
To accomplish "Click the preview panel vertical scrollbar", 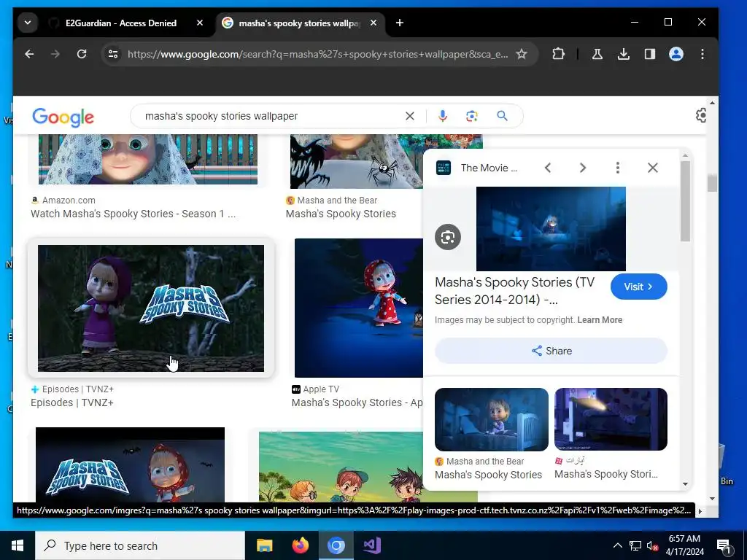I will point(685,201).
